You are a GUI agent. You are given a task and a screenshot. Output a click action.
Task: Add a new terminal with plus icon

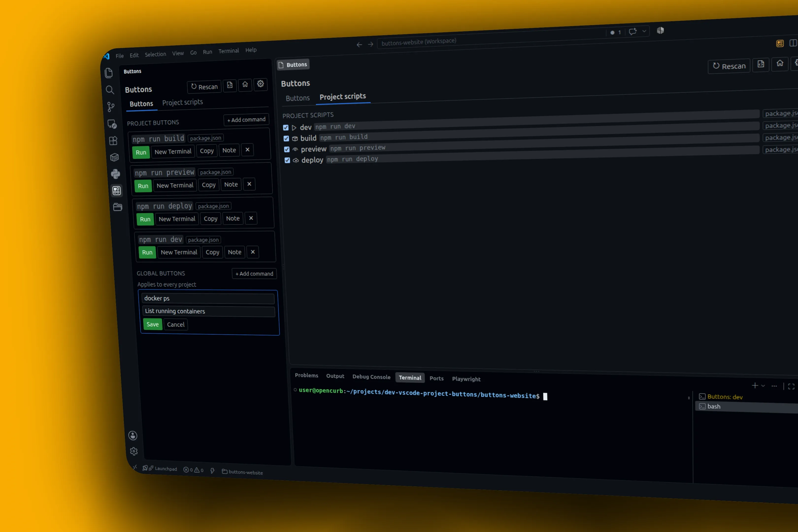click(755, 385)
